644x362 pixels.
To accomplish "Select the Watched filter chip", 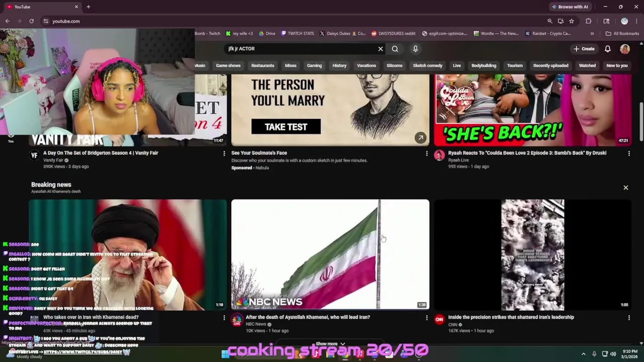I will (587, 65).
